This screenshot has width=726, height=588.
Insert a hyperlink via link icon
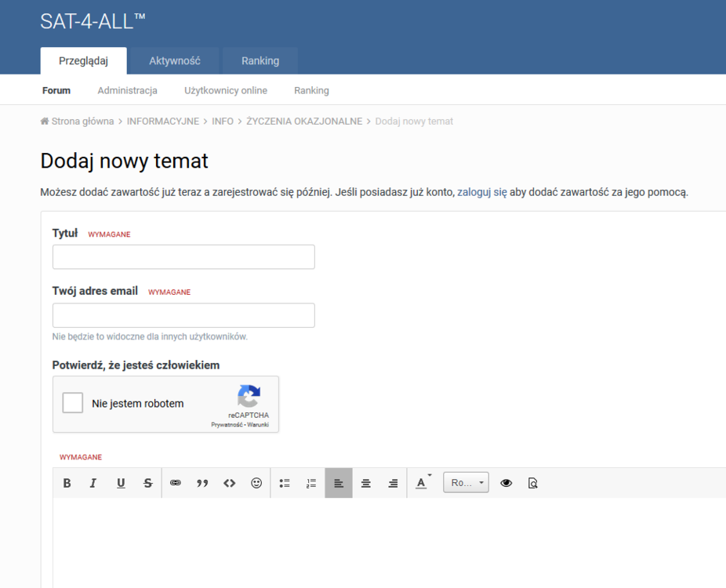(176, 483)
